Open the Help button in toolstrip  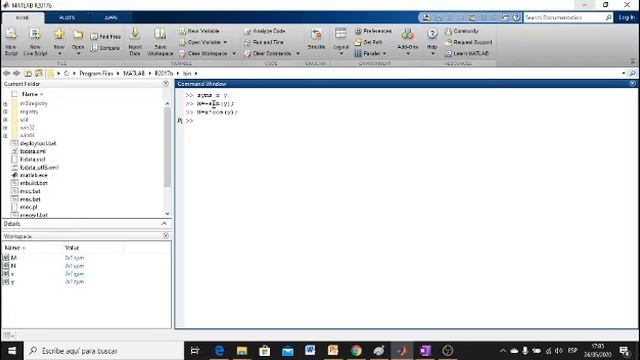tap(432, 41)
